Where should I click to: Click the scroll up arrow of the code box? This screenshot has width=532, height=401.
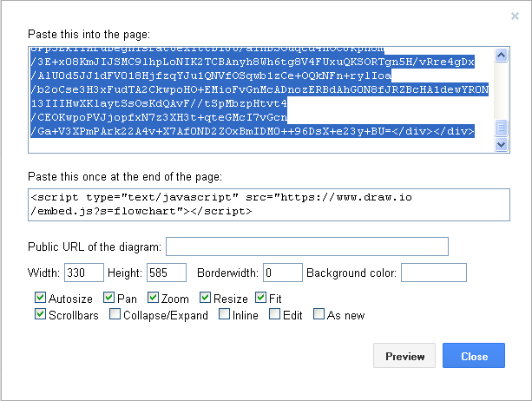[x=501, y=55]
